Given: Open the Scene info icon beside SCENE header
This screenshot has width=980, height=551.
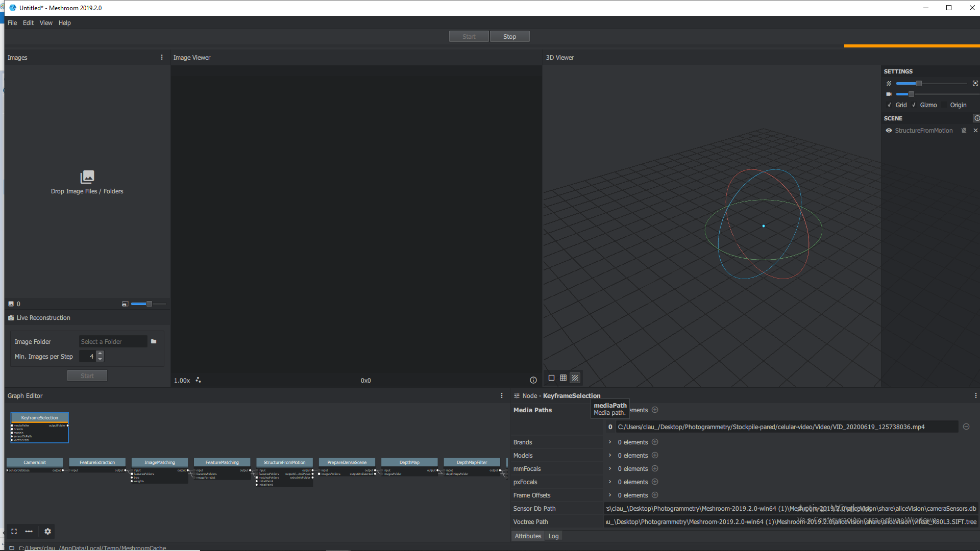Looking at the screenshot, I should tap(977, 118).
